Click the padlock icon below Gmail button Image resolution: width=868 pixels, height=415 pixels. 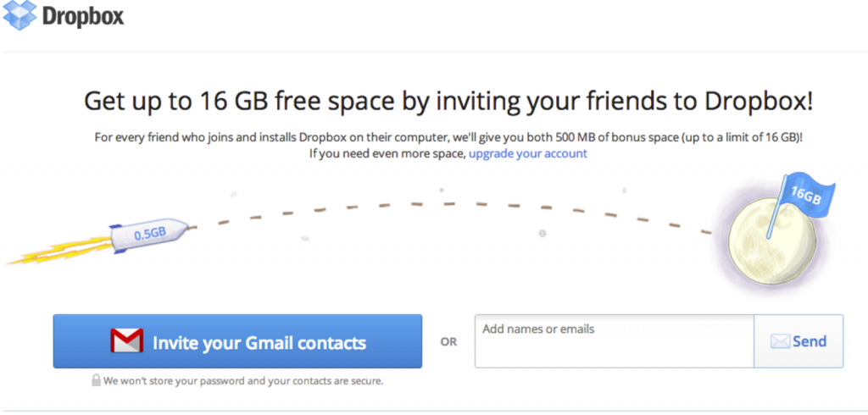click(x=96, y=381)
